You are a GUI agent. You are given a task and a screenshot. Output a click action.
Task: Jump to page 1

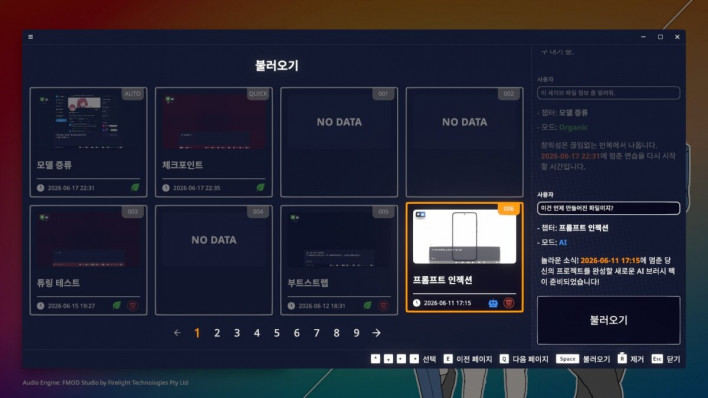pos(197,333)
